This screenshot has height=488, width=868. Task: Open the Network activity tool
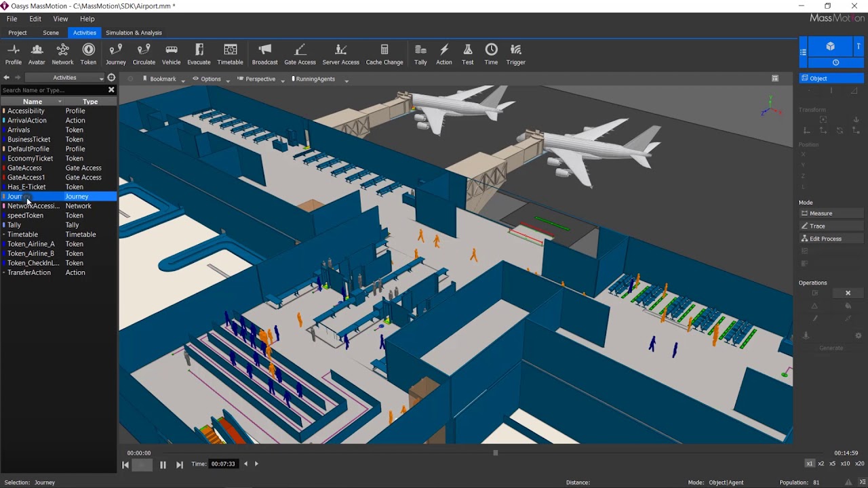coord(62,54)
